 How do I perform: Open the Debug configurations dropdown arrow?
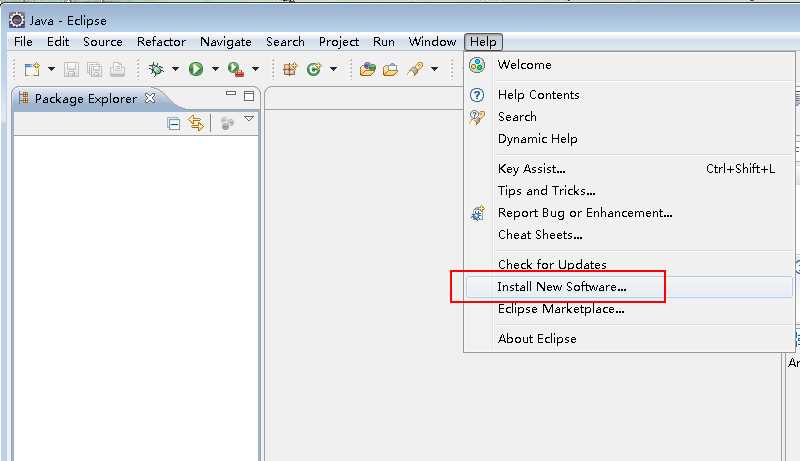(175, 69)
